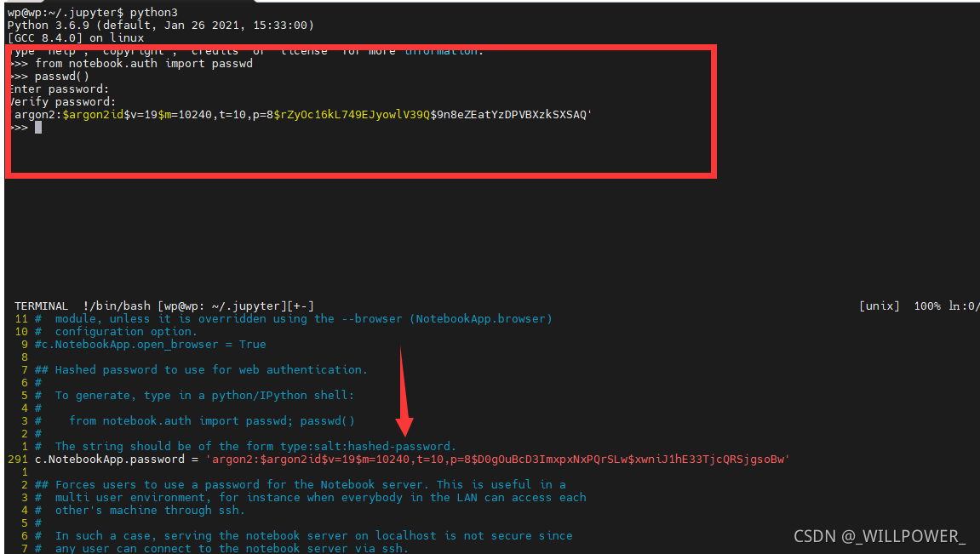
Task: Click the "!/bin/bash [wp@wp: ~/.jupyter][+-]" buffer name
Action: coord(198,306)
